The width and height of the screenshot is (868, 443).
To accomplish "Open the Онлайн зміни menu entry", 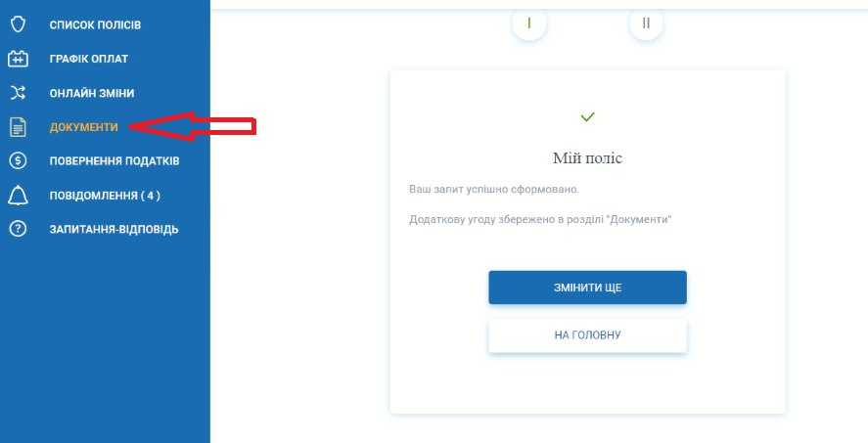I will pyautogui.click(x=92, y=94).
